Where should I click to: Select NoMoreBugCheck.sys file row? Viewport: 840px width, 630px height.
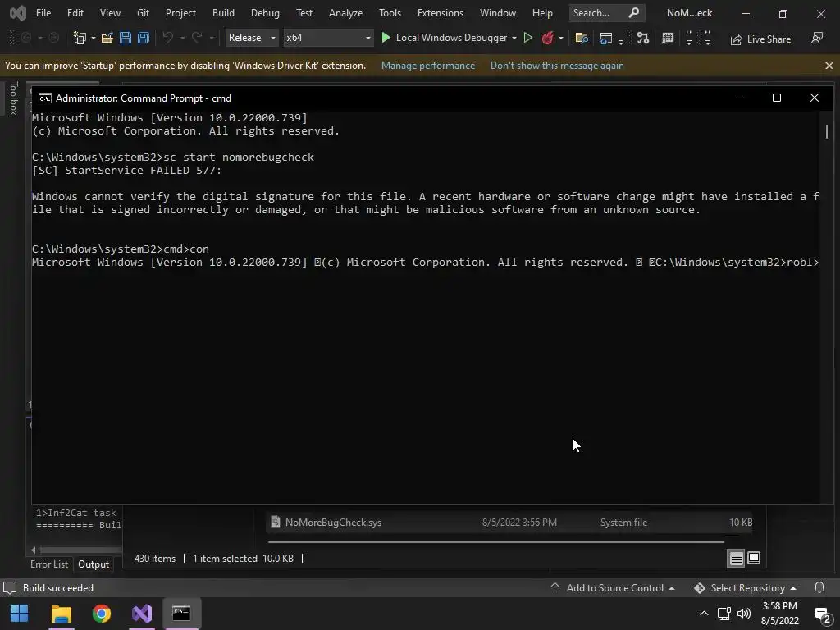point(509,523)
